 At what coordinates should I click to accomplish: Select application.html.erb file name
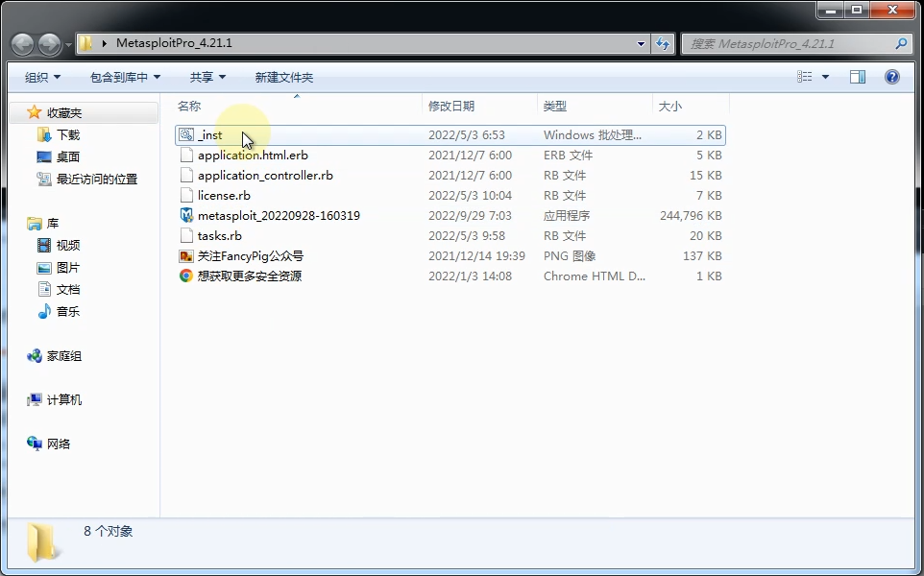point(253,155)
